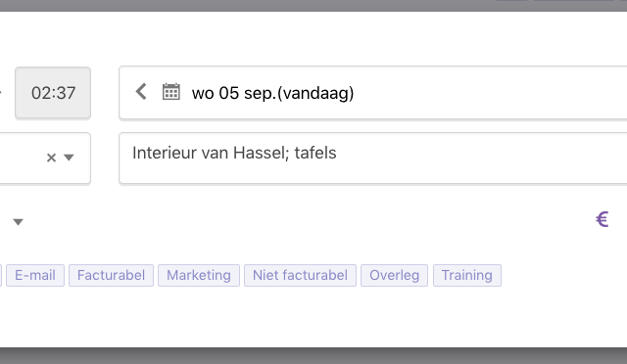Screen dimensions: 627x364
Task: Focus the description field reading Interieur van Hassel
Action: (x=372, y=159)
